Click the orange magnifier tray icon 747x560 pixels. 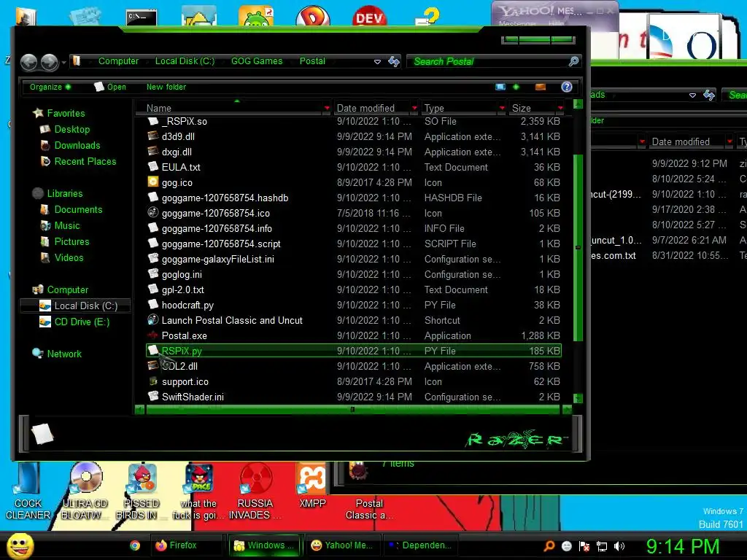[549, 545]
